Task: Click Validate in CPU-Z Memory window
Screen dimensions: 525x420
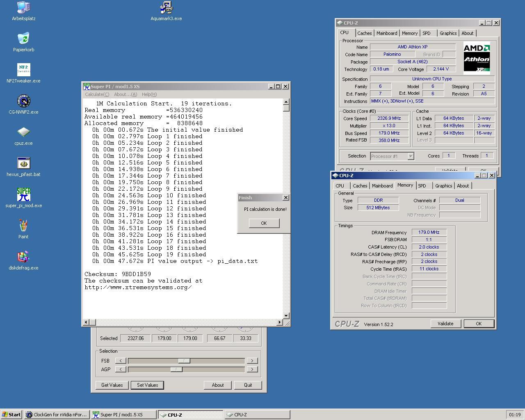Action: pos(445,324)
